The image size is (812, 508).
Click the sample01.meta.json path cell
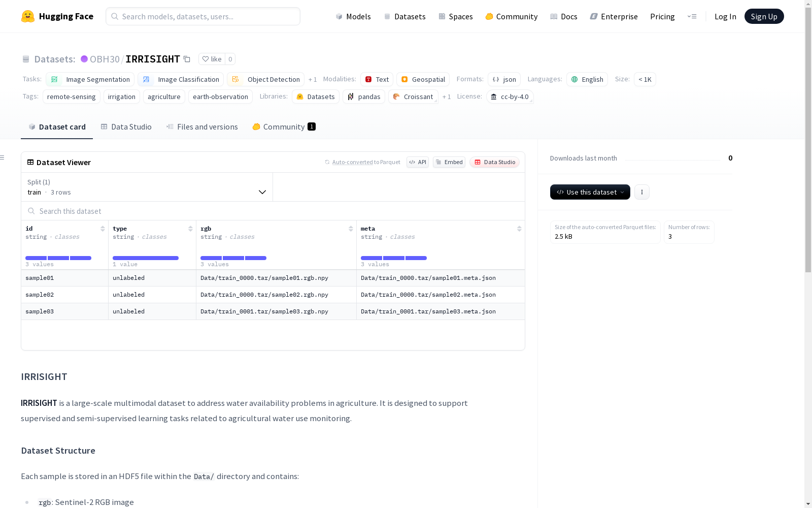click(x=441, y=278)
